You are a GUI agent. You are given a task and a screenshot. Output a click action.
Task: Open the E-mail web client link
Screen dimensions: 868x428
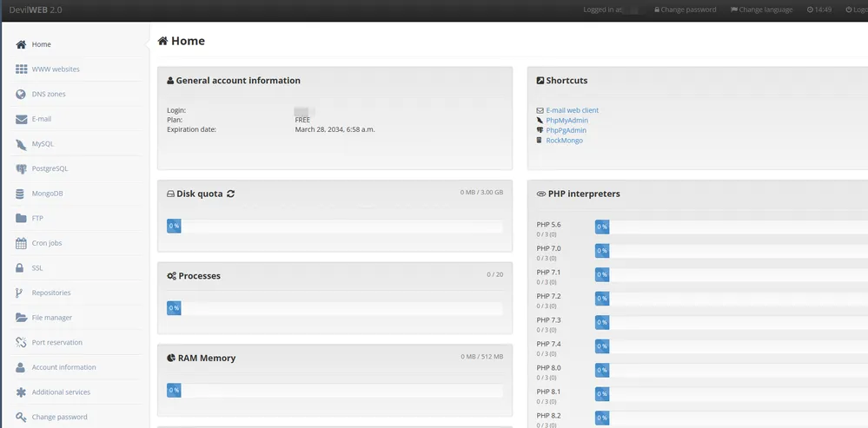(x=572, y=110)
